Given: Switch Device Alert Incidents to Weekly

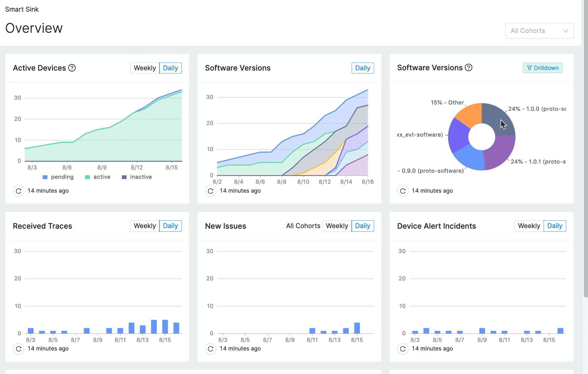Looking at the screenshot, I should pos(529,226).
